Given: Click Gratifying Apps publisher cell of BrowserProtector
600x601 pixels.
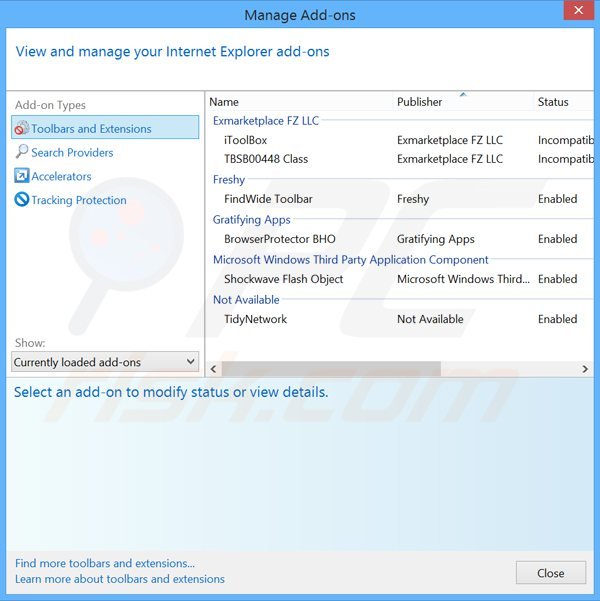Looking at the screenshot, I should click(x=436, y=239).
